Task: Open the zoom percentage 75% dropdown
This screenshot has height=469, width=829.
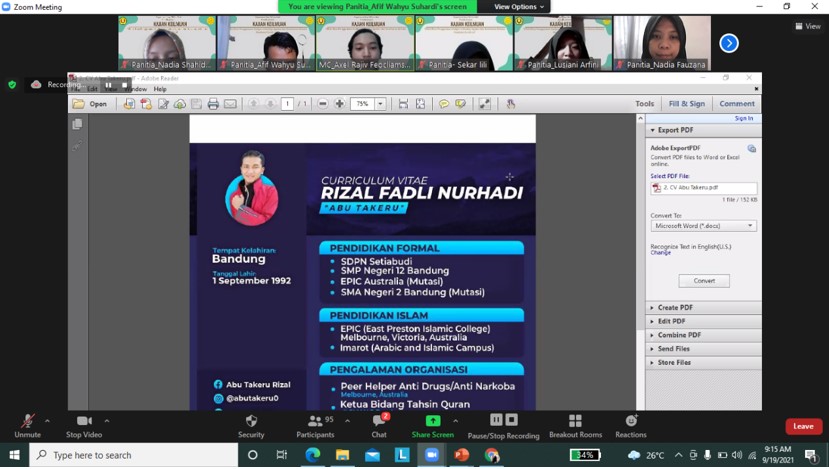Action: pyautogui.click(x=380, y=104)
